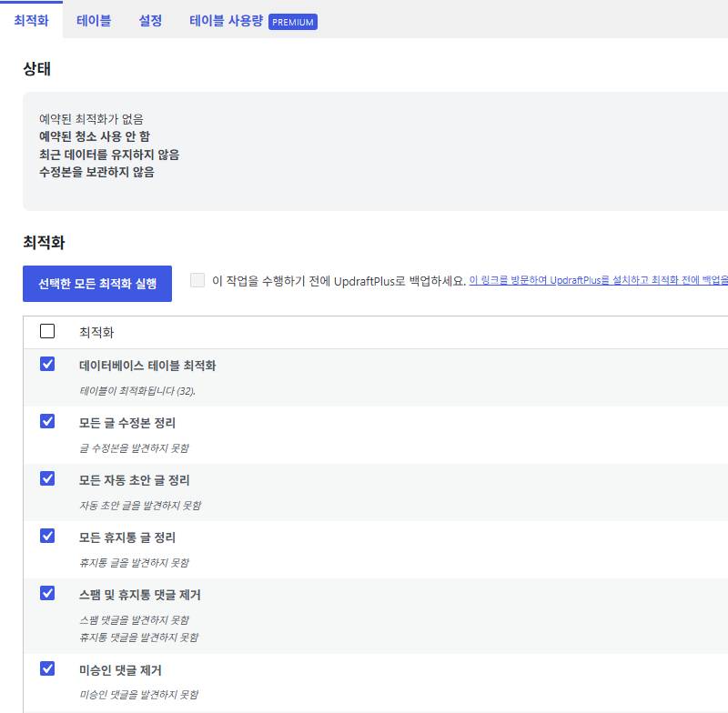Enable the UpdraftPlus backup checkbox
Viewport: 728px width, 713px height.
197,280
